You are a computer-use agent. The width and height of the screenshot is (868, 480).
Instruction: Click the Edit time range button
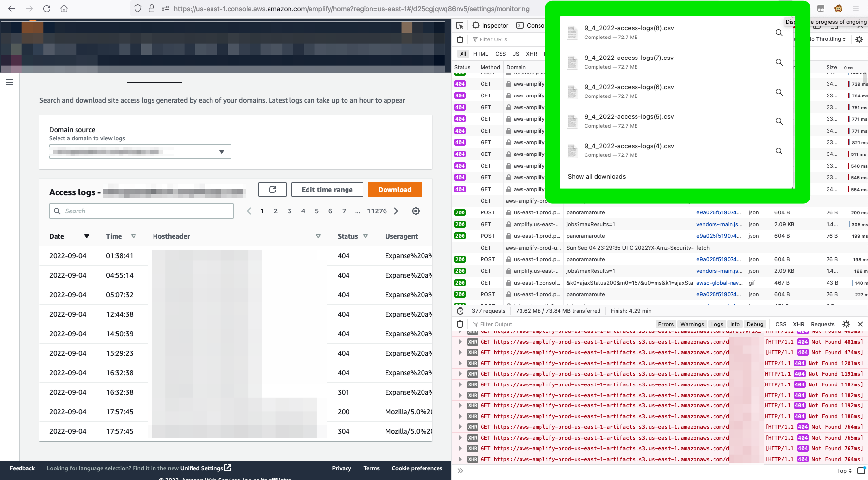[327, 190]
